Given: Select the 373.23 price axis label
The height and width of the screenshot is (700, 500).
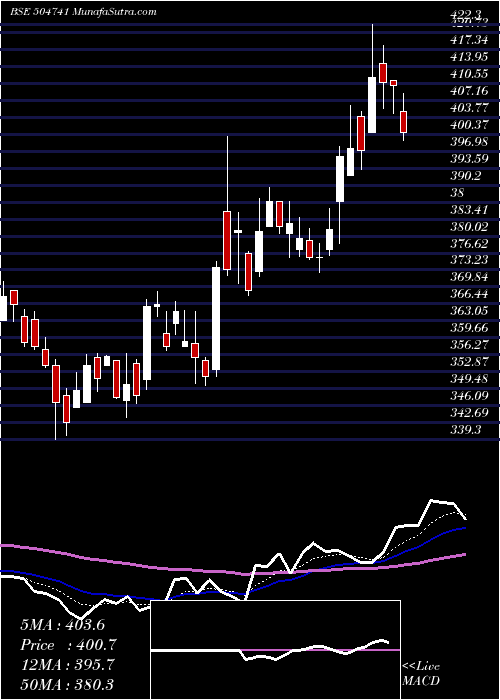Looking at the screenshot, I should click(x=469, y=261).
